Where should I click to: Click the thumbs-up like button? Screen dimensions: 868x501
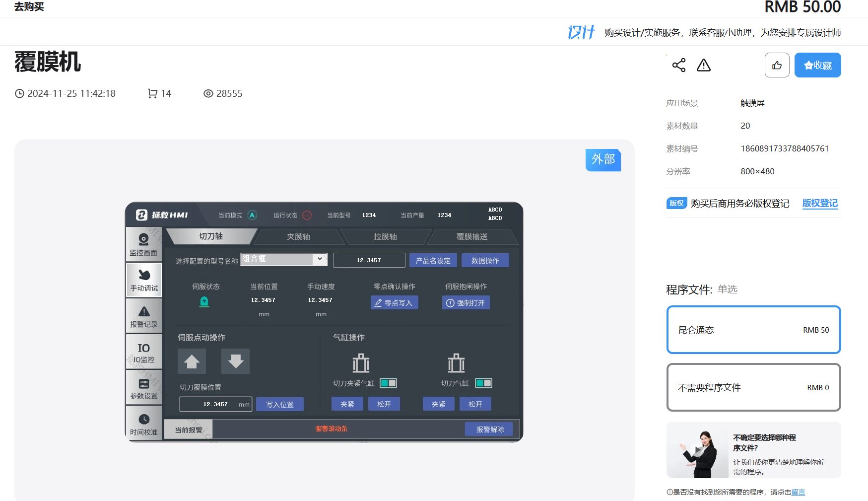coord(777,65)
